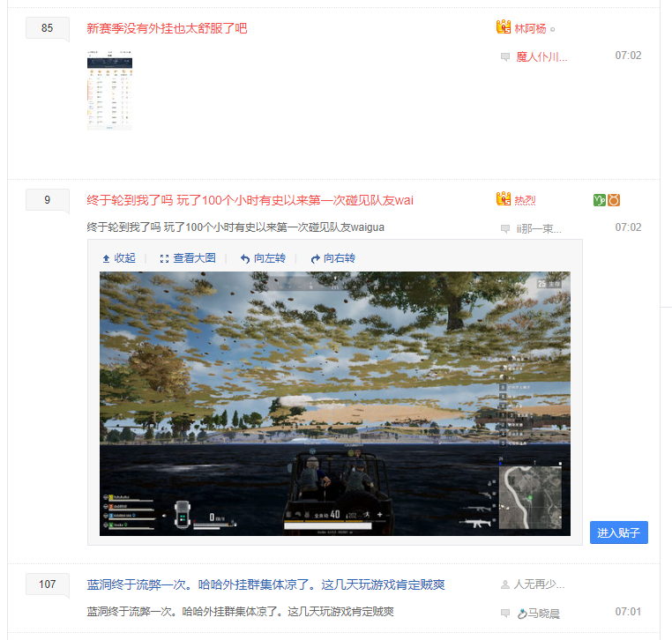Click timestamp 07:02 beside 魔人仆川
This screenshot has height=640, width=672.
(628, 56)
